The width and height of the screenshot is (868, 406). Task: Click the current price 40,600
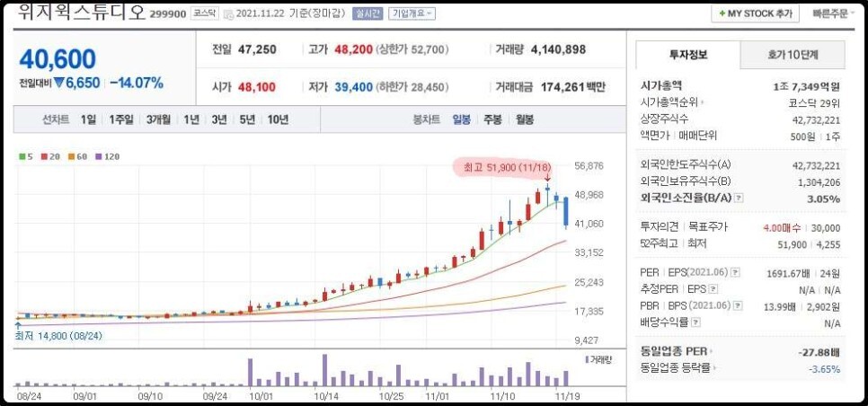[x=58, y=59]
